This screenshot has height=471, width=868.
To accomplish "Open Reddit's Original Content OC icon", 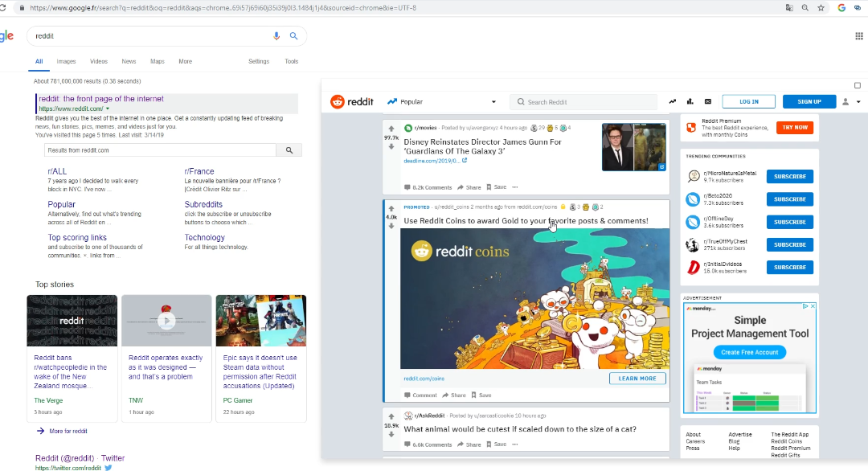I will [708, 102].
